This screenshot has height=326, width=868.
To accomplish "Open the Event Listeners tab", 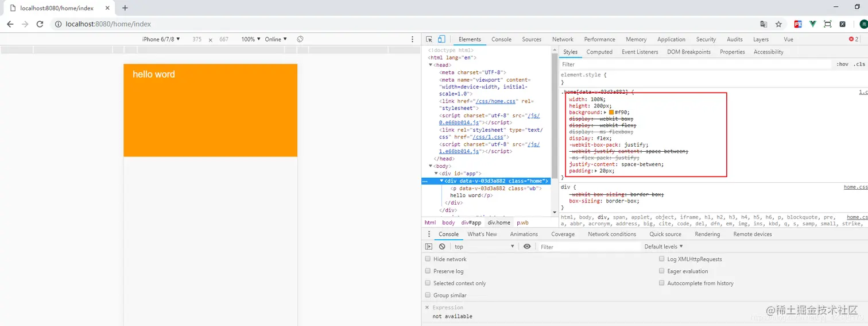I will pyautogui.click(x=640, y=52).
